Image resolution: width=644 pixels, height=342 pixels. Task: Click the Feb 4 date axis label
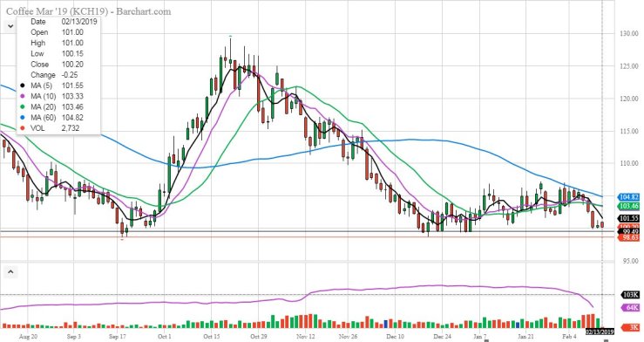570,337
